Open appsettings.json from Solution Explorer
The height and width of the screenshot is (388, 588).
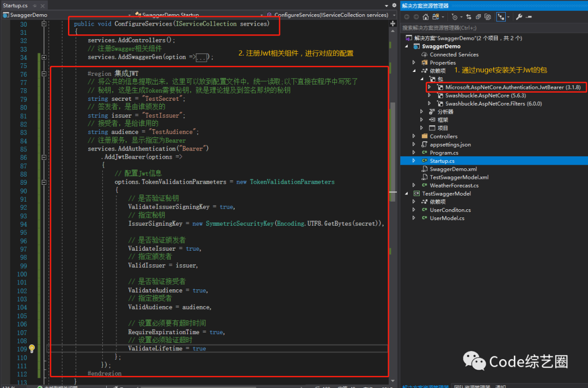tap(450, 144)
